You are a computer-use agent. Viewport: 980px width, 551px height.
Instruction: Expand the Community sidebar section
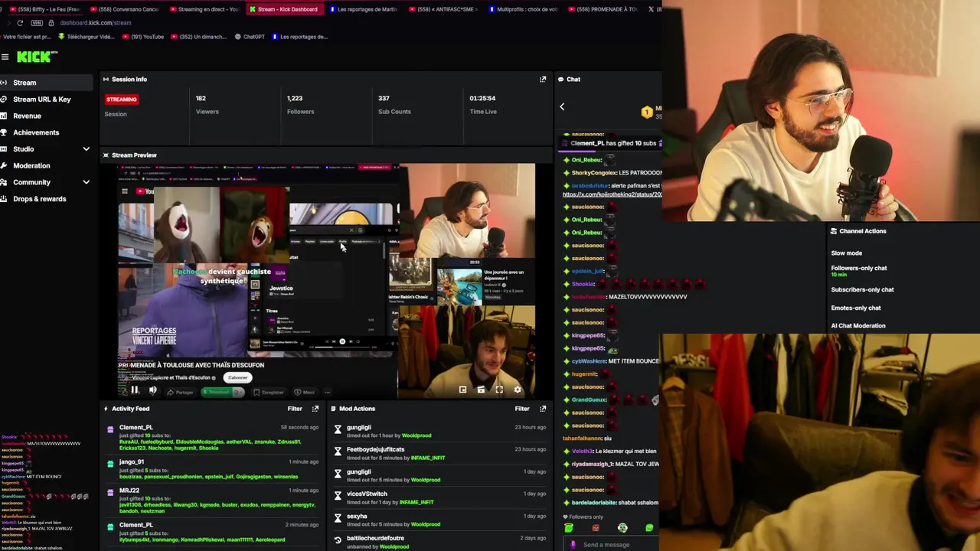(x=86, y=182)
